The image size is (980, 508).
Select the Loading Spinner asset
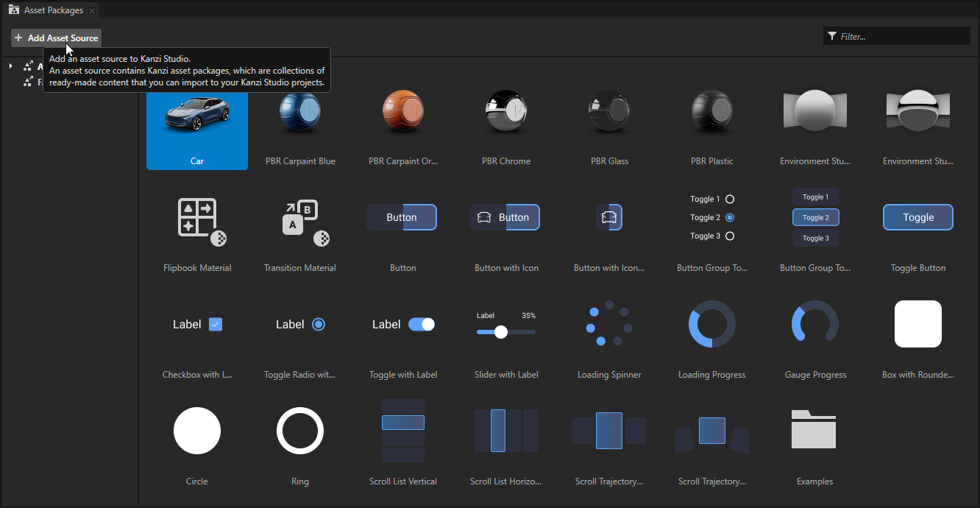(x=609, y=324)
